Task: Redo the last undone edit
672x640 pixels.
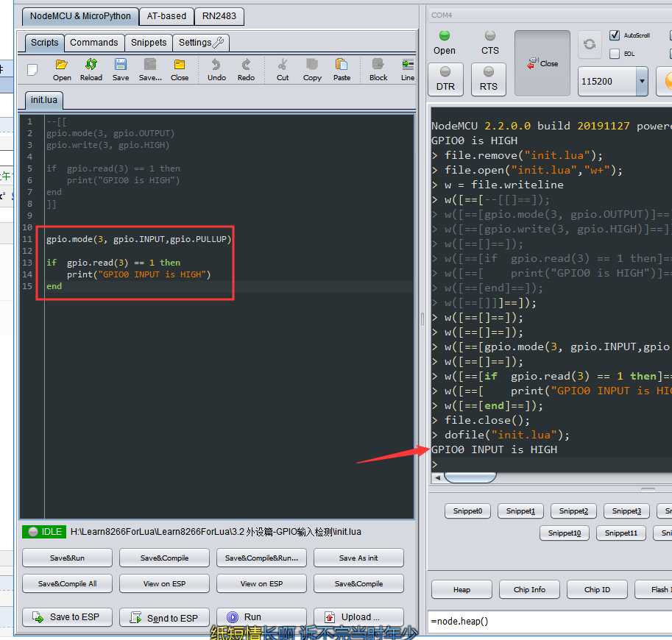Action: point(246,70)
